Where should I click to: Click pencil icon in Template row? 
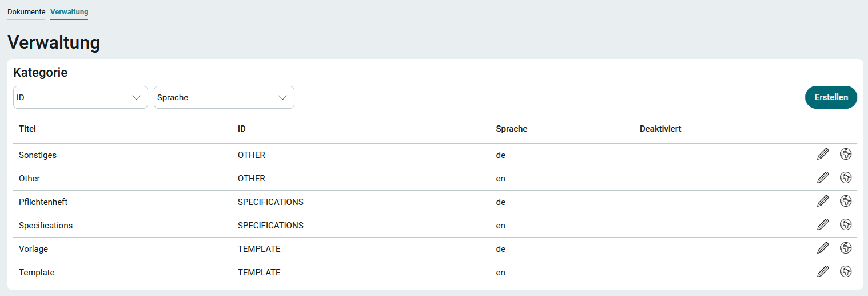pos(822,271)
